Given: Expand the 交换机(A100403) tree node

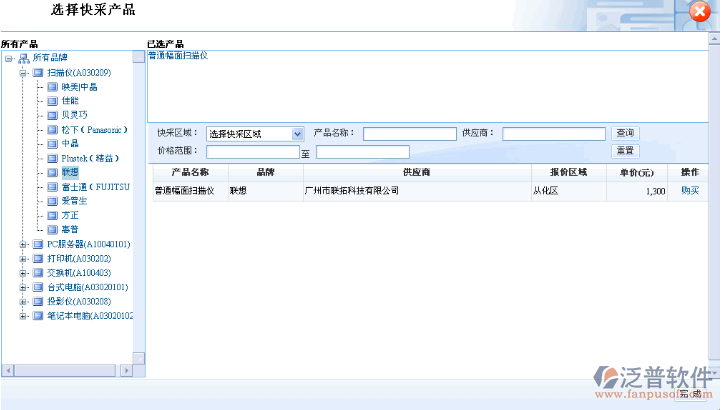Looking at the screenshot, I should [23, 272].
